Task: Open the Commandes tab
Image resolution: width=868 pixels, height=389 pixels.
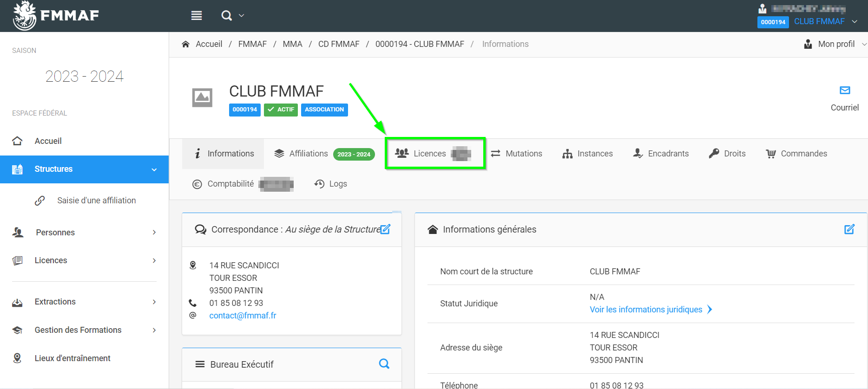Action: tap(796, 154)
